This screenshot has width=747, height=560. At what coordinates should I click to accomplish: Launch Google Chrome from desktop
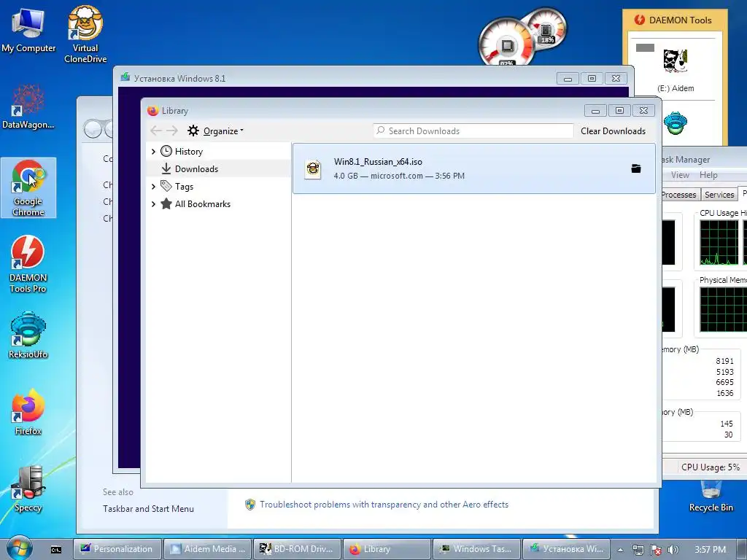point(28,187)
